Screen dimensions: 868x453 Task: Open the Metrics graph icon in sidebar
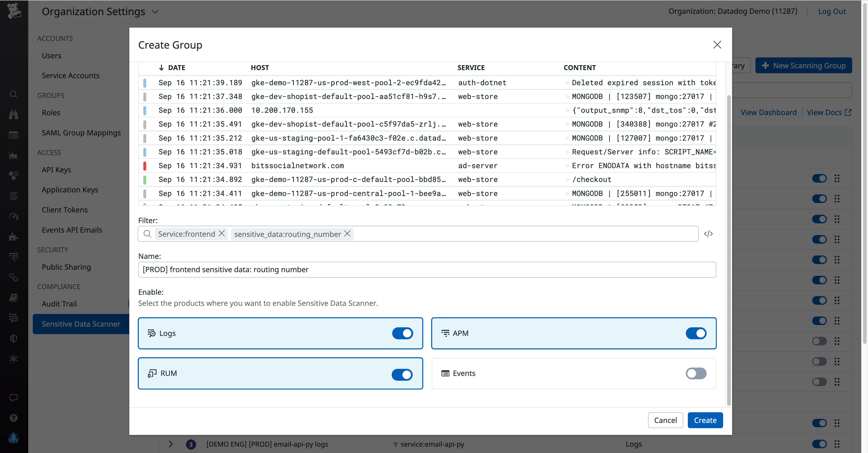(x=14, y=155)
